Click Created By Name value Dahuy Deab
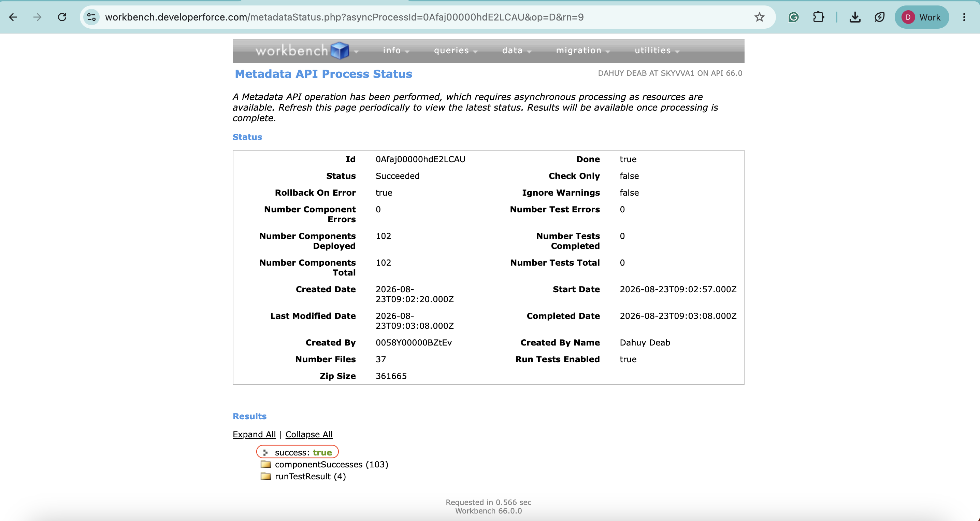980x521 pixels. click(x=645, y=342)
